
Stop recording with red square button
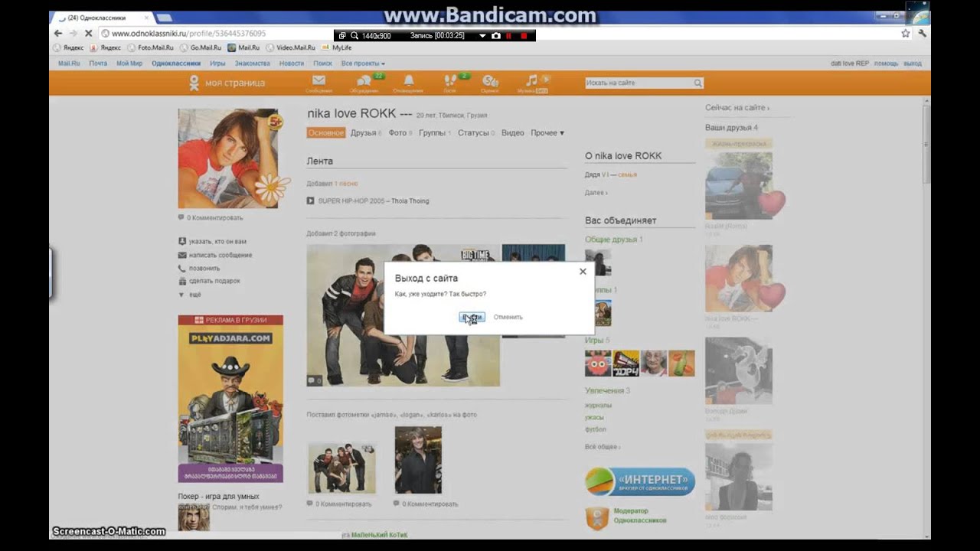click(524, 35)
